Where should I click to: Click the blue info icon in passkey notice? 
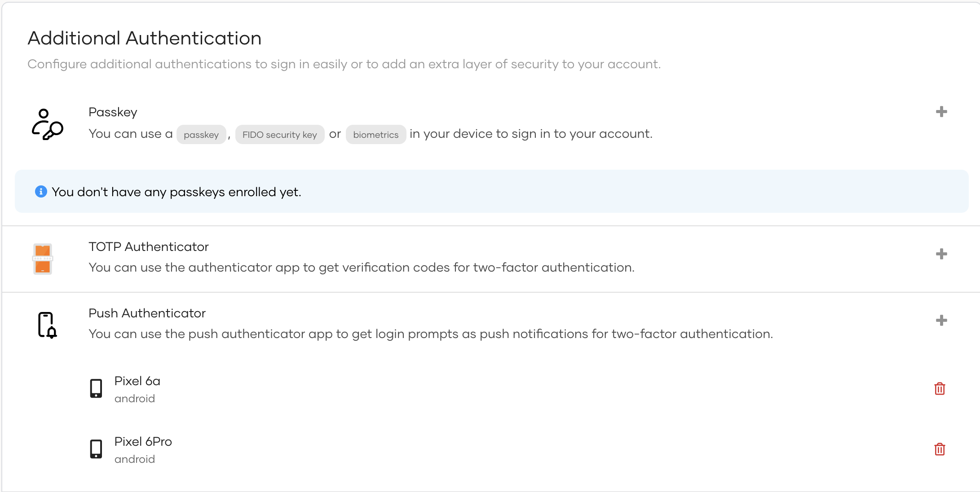[41, 192]
